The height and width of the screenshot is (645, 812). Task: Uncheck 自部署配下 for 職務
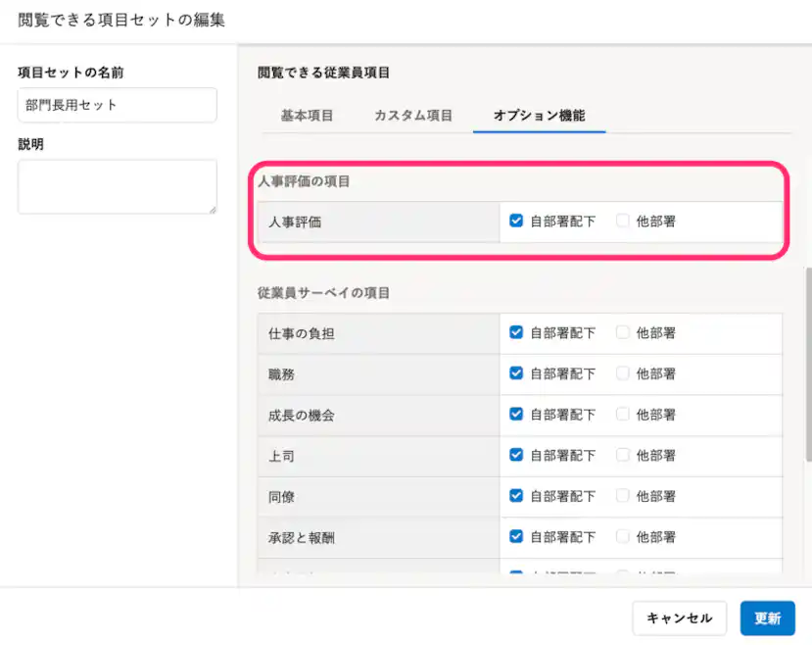(x=516, y=373)
